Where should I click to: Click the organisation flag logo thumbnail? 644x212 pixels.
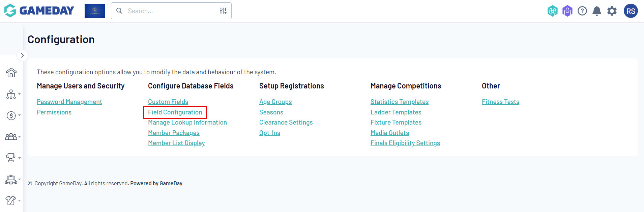95,11
